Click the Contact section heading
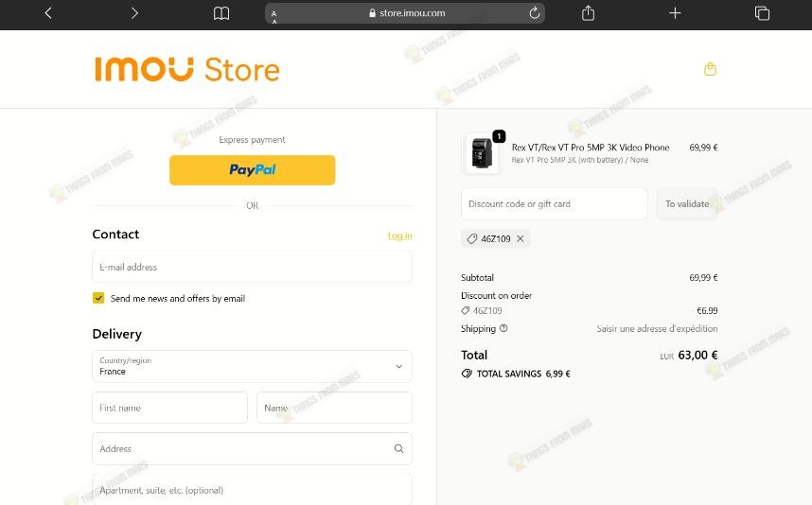The width and height of the screenshot is (812, 505). click(115, 234)
